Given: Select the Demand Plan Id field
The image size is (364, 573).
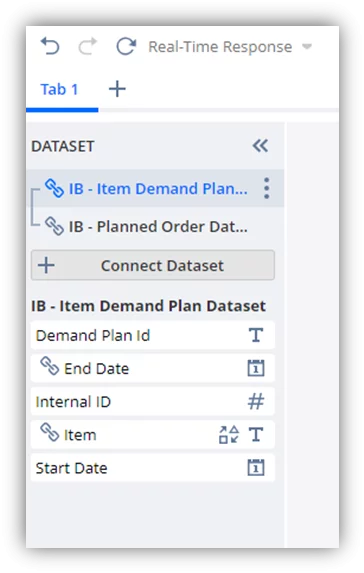Looking at the screenshot, I should (x=153, y=335).
